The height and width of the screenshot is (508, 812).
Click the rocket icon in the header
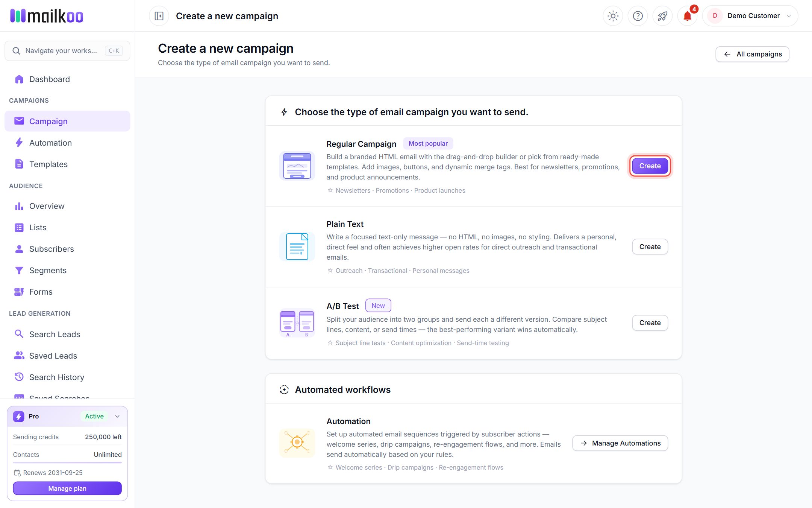pos(662,16)
